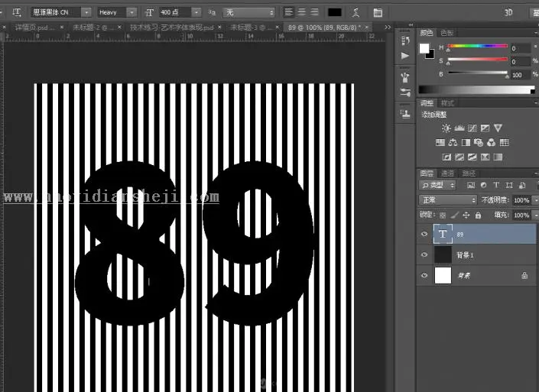This screenshot has height=392, width=539.
Task: Open the 不透明度 opacity dropdown arrow
Action: (535, 200)
